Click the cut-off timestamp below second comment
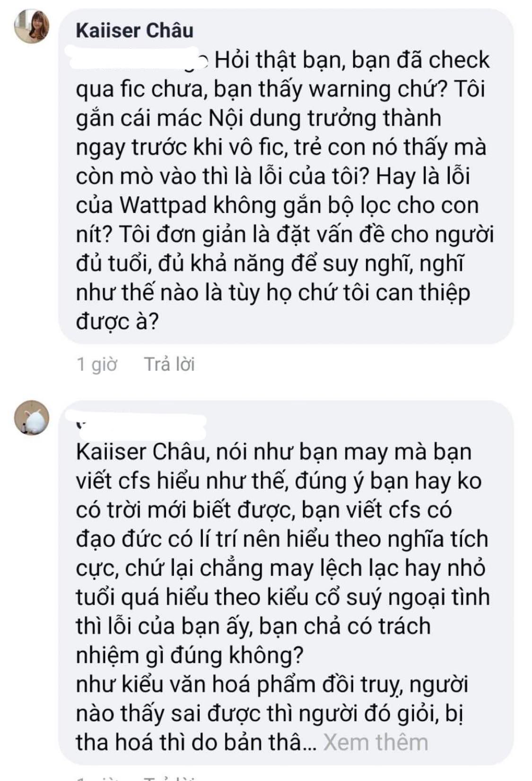Viewport: 532px width, 781px height. pos(97,778)
